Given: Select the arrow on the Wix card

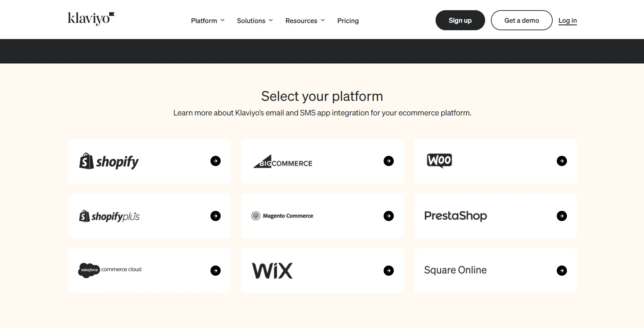Looking at the screenshot, I should [388, 271].
